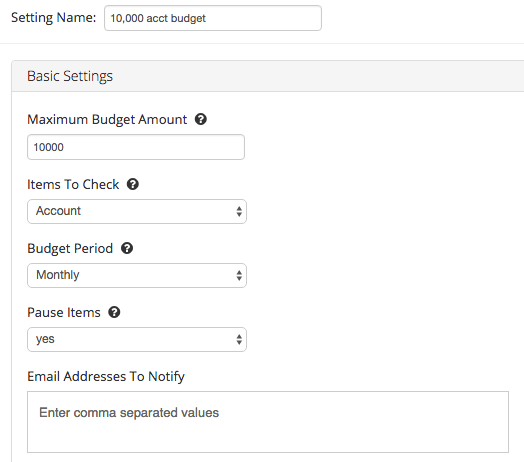Click the Email Addresses To Notify label
Viewport: 524px width, 462px height.
pyautogui.click(x=106, y=377)
